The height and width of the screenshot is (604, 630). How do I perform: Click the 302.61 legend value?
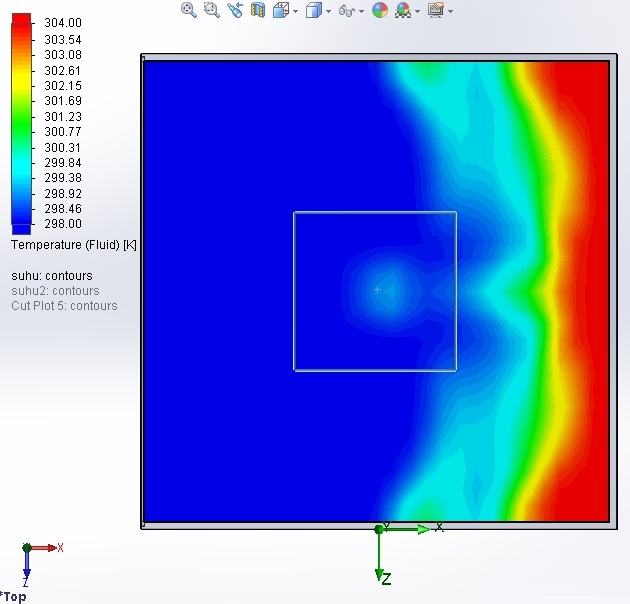pyautogui.click(x=63, y=71)
